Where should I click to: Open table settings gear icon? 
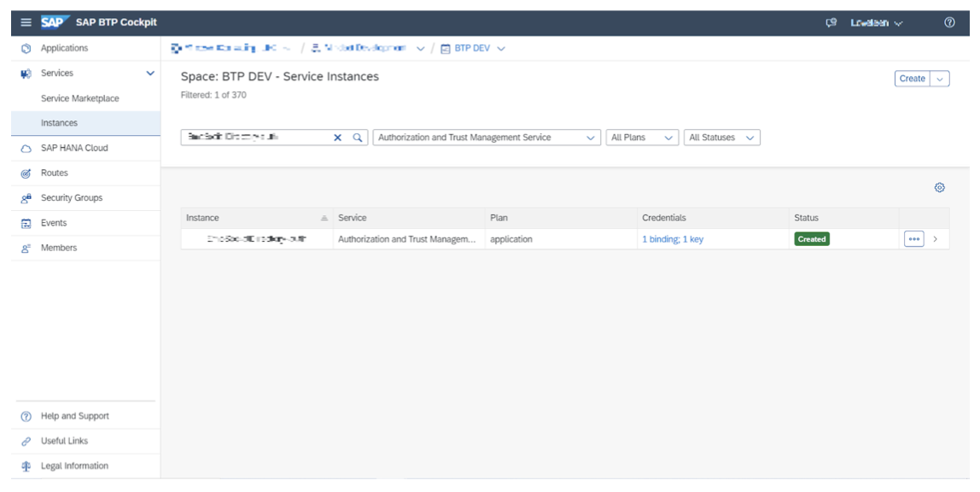click(x=939, y=188)
